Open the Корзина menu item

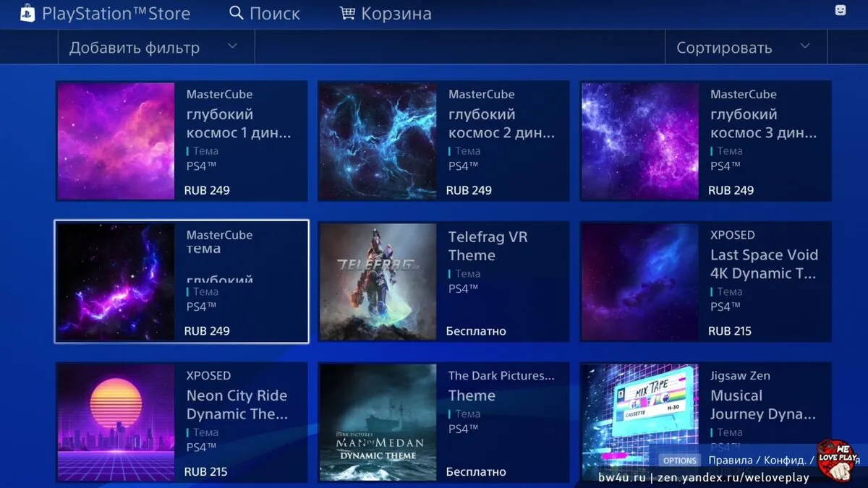tap(396, 13)
